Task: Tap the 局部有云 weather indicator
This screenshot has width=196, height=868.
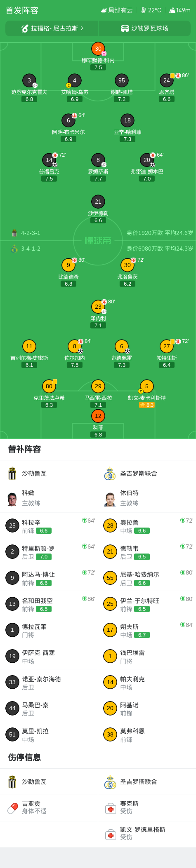Action: 117,10
